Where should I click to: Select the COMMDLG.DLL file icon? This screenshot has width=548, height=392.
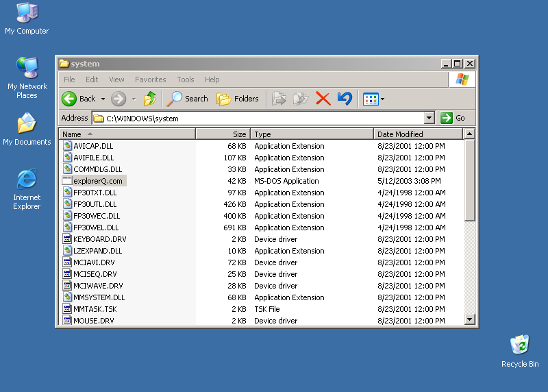67,169
